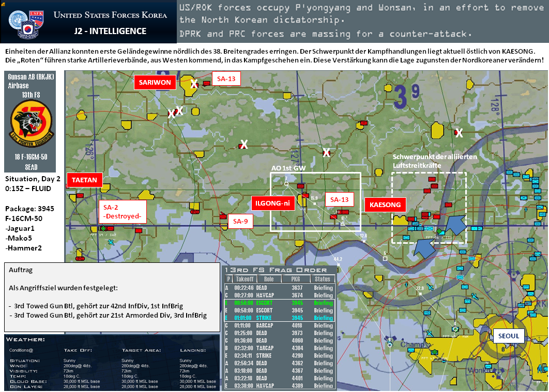
Task: Select the 03:38:00 HAVCAP 4389 row
Action: [279, 386]
